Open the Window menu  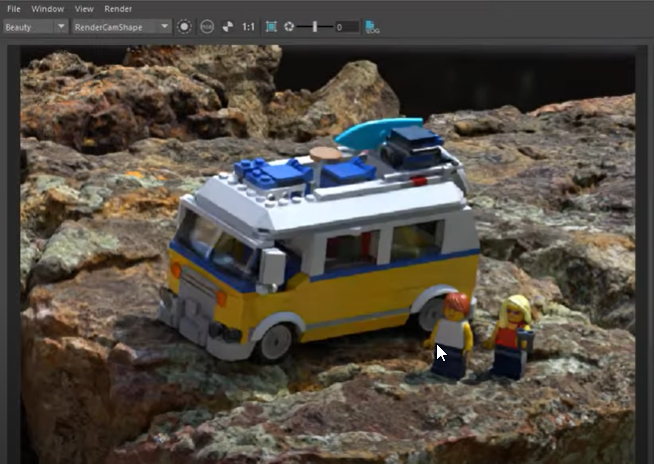pos(47,9)
